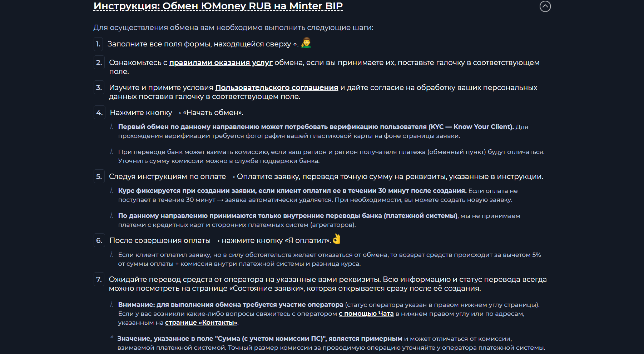Select the step number 4 badge

[99, 113]
